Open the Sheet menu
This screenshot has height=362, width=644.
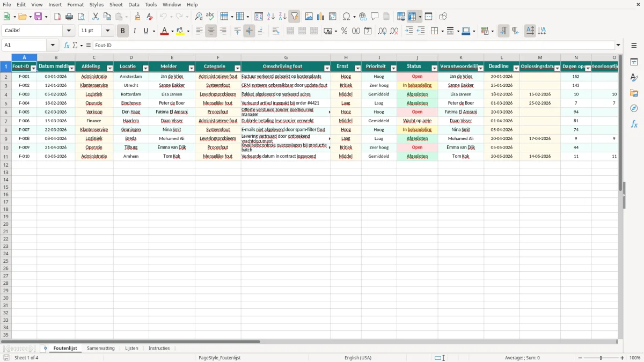pos(116,4)
